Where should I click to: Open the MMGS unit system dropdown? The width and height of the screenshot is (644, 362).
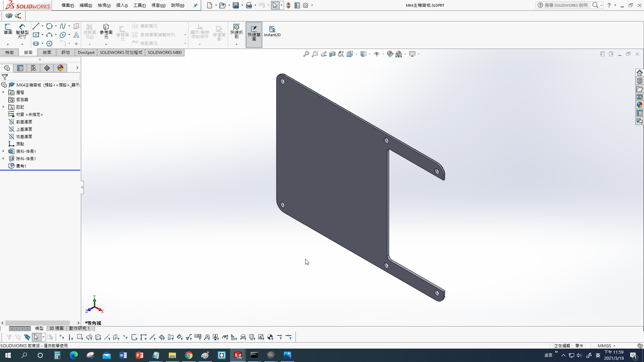[606, 346]
